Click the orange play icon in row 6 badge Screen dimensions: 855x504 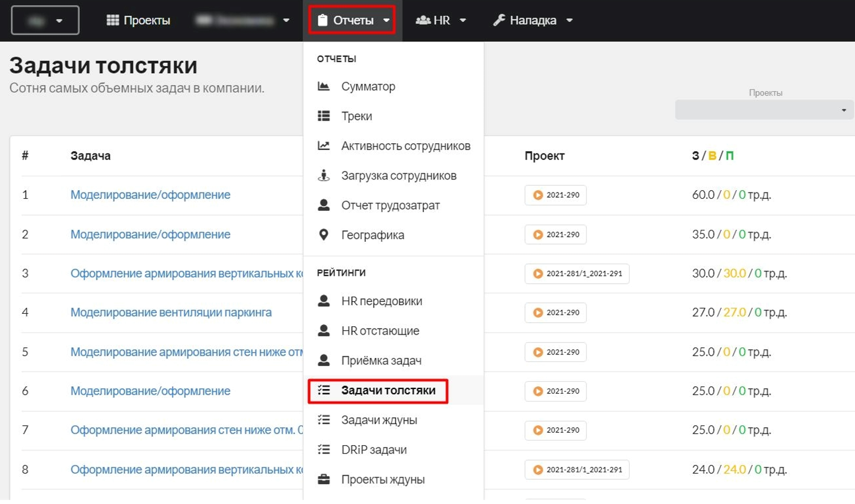point(538,391)
